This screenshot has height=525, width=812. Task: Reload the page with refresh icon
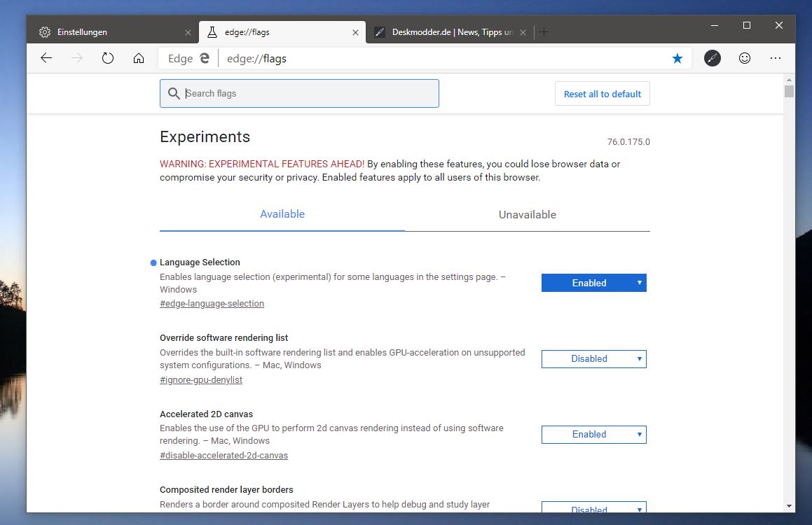click(x=108, y=58)
